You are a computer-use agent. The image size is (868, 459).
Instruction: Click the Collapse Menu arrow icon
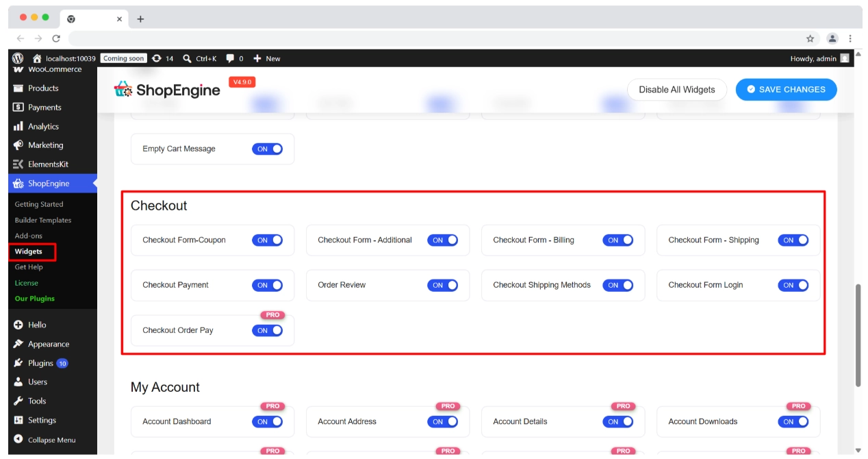click(x=18, y=440)
